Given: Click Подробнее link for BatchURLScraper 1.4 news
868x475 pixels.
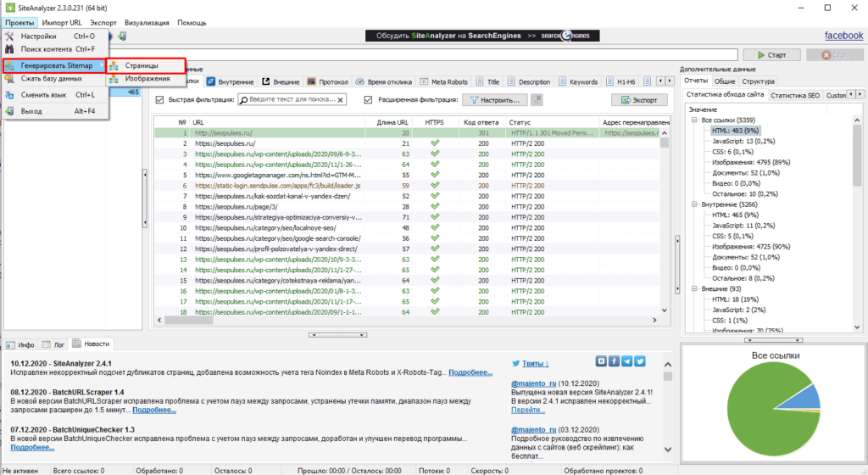Looking at the screenshot, I should click(x=154, y=411).
